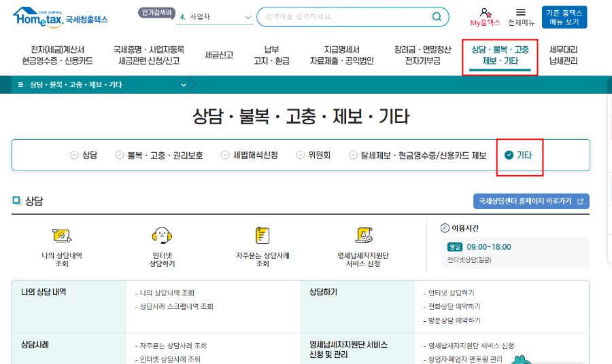Screen dimensions: 612x364
Task: Click the breadcrumb hamburger list icon
Action: (20, 85)
